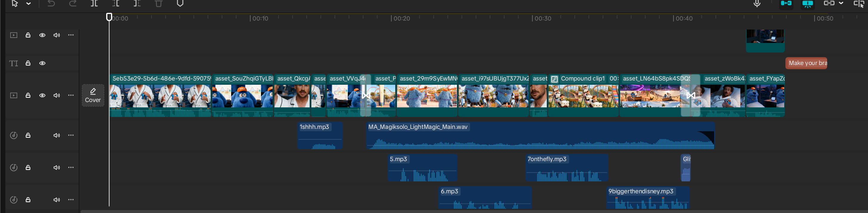868x213 pixels.
Task: Add a marker with the marker icon
Action: tap(180, 3)
